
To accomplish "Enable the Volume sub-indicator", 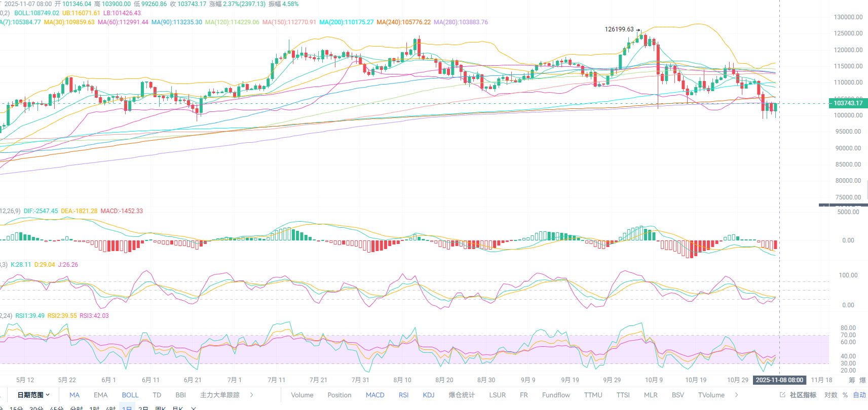I will click(302, 395).
